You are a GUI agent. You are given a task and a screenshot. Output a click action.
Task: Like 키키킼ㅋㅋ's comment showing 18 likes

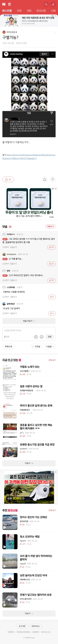coord(51,247)
